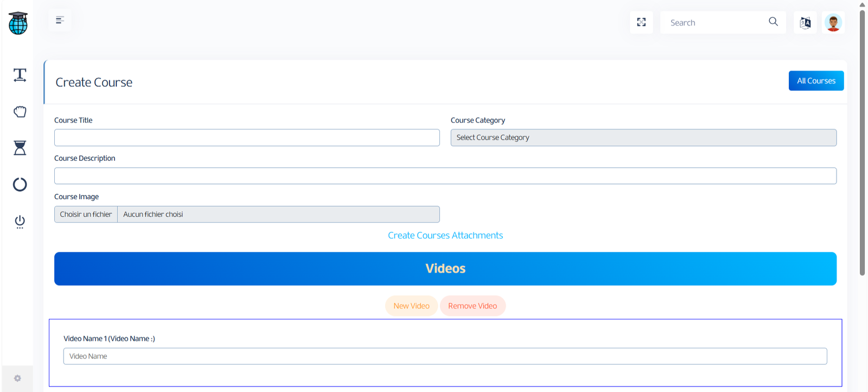Viewport: 868px width, 392px height.
Task: Open the text tool sidebar icon
Action: click(x=20, y=75)
